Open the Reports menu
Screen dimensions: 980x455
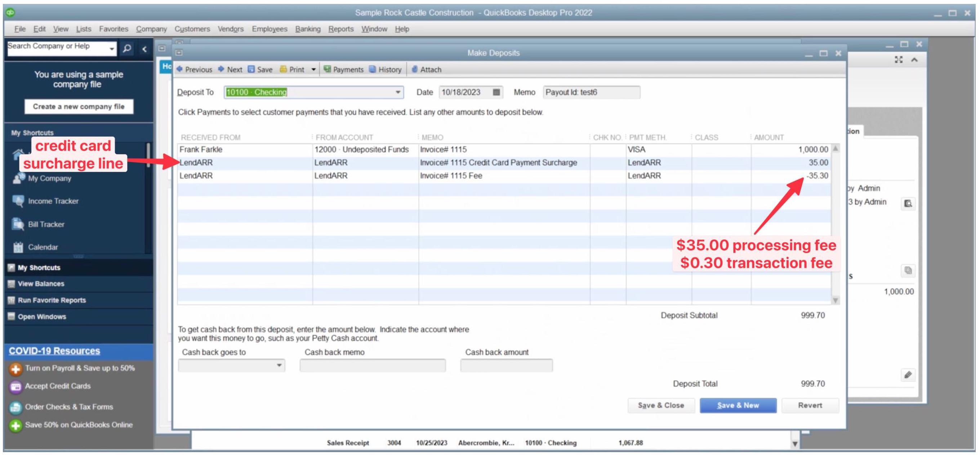(x=341, y=28)
